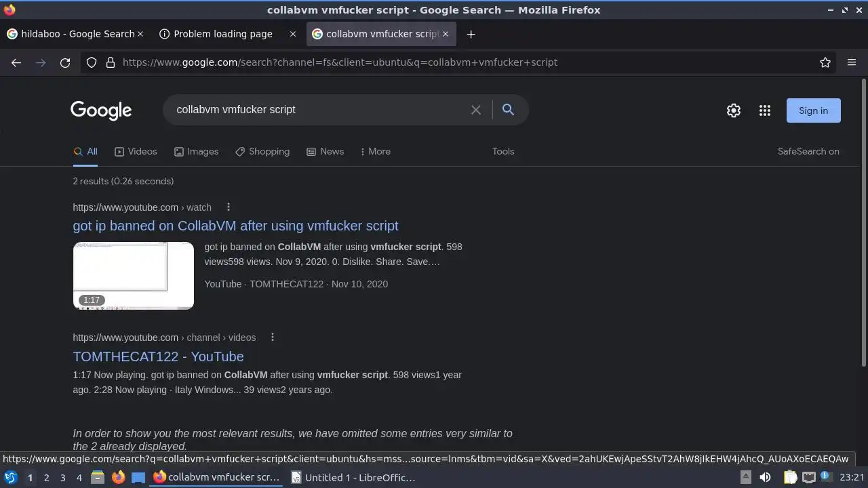
Task: Click the 1:17 video thumbnail
Action: coord(134,276)
